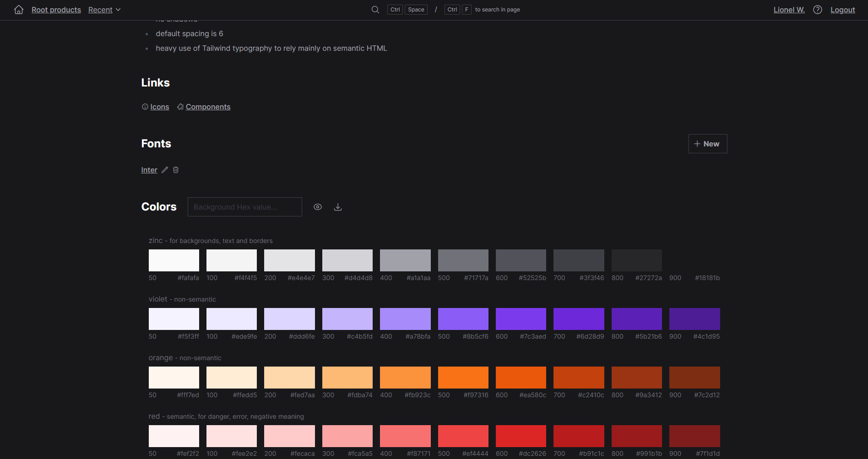Screen dimensions: 868x459
Task: Click the New font button
Action: point(708,144)
